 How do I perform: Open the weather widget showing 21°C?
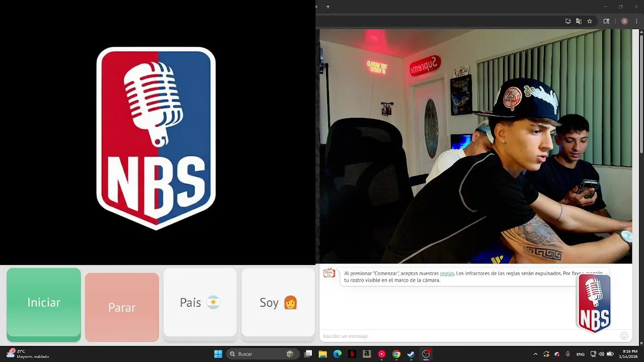tap(28, 354)
